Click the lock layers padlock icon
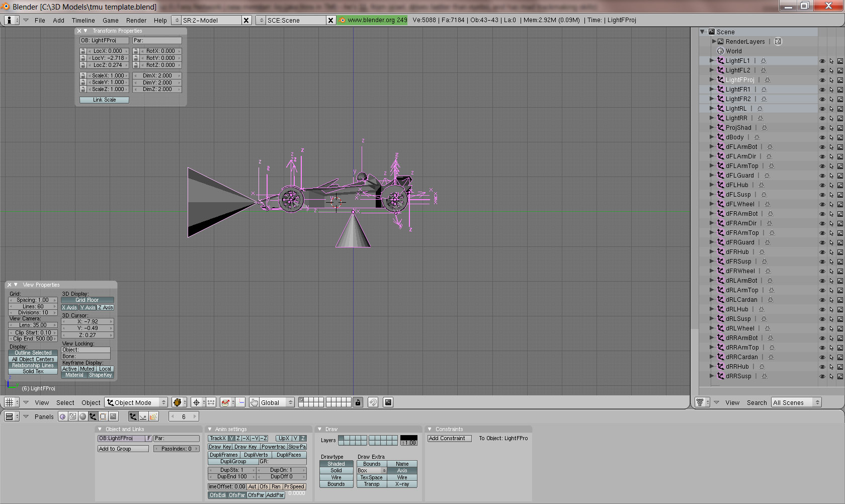 coord(358,402)
